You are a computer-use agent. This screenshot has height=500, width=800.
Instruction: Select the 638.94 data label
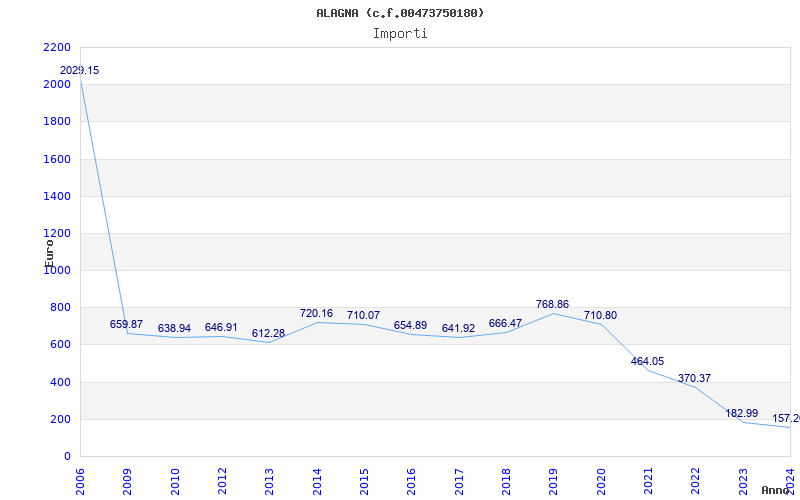point(174,329)
